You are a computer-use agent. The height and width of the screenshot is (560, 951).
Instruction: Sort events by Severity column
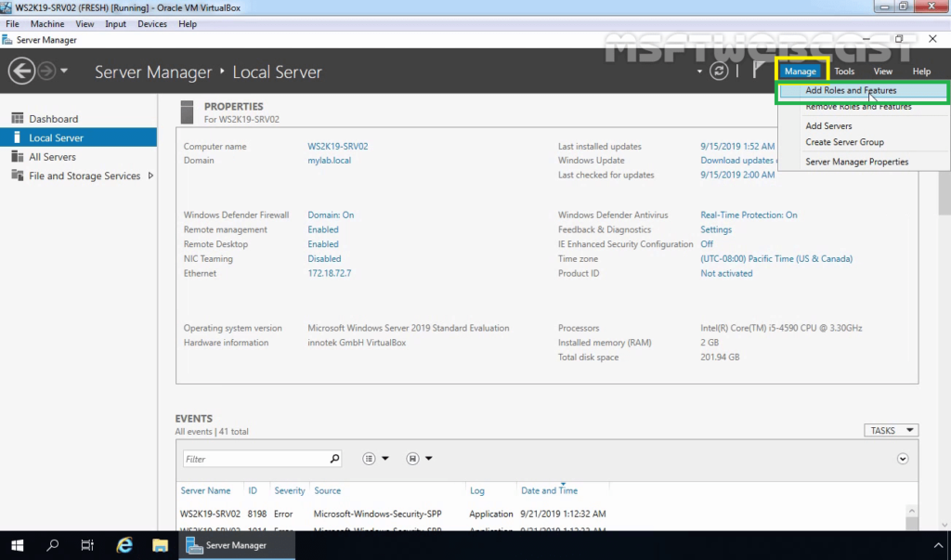click(290, 490)
